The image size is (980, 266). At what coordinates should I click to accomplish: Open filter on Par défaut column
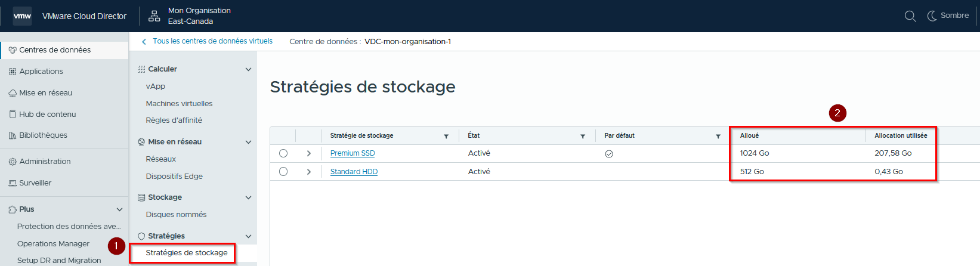pyautogui.click(x=718, y=136)
